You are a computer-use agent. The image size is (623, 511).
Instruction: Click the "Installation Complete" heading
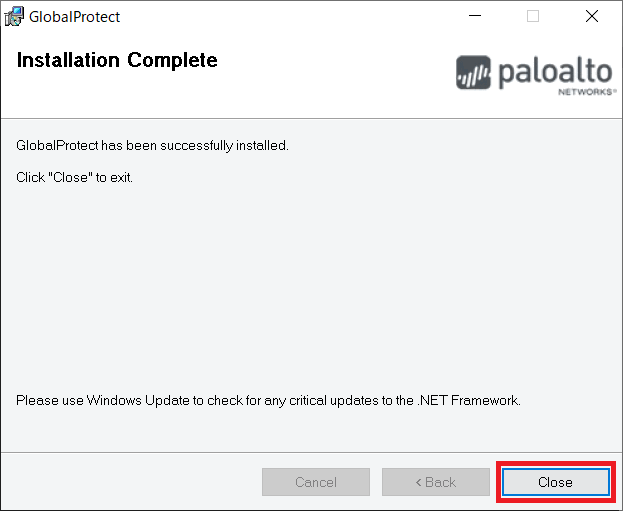click(117, 61)
